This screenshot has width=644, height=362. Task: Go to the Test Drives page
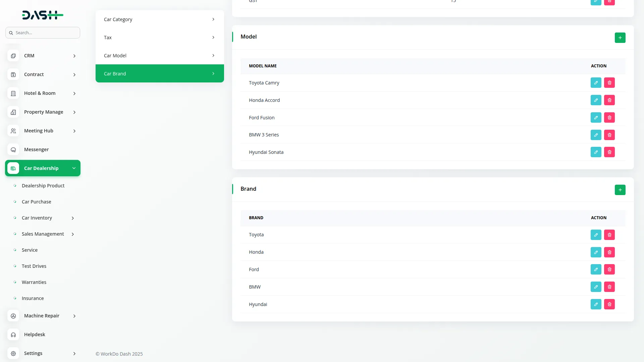coord(34,266)
